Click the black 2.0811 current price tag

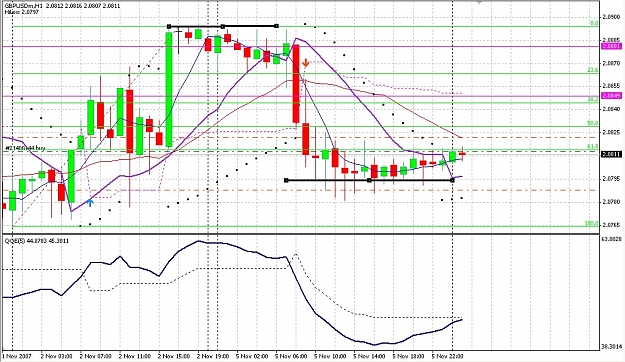611,154
